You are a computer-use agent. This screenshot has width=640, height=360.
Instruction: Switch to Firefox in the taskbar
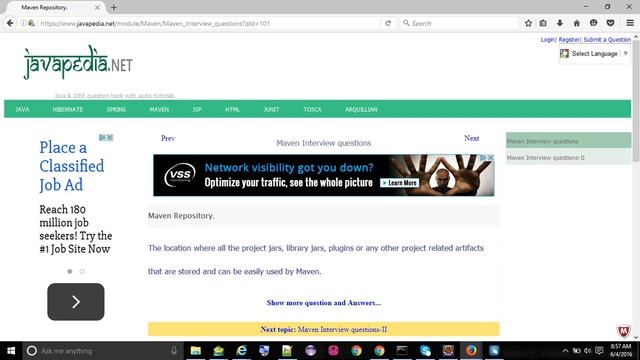pyautogui.click(x=471, y=351)
